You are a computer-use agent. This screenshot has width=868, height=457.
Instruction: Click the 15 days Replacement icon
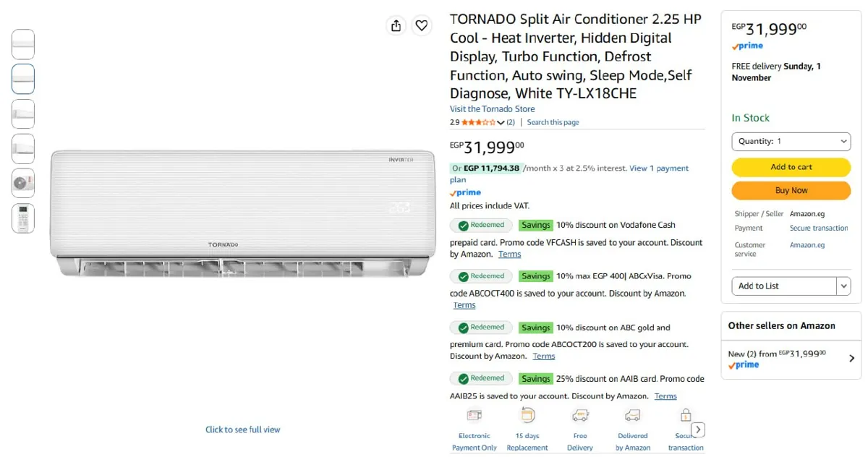point(527,415)
